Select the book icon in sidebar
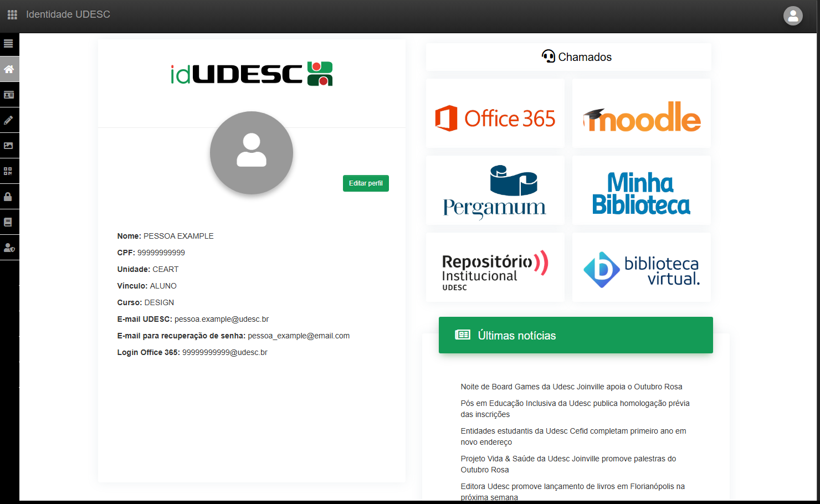 click(8, 222)
